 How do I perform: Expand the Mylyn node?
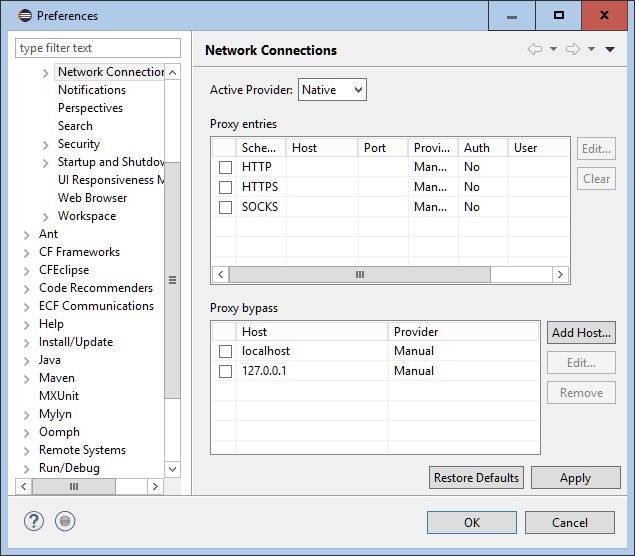[x=27, y=415]
